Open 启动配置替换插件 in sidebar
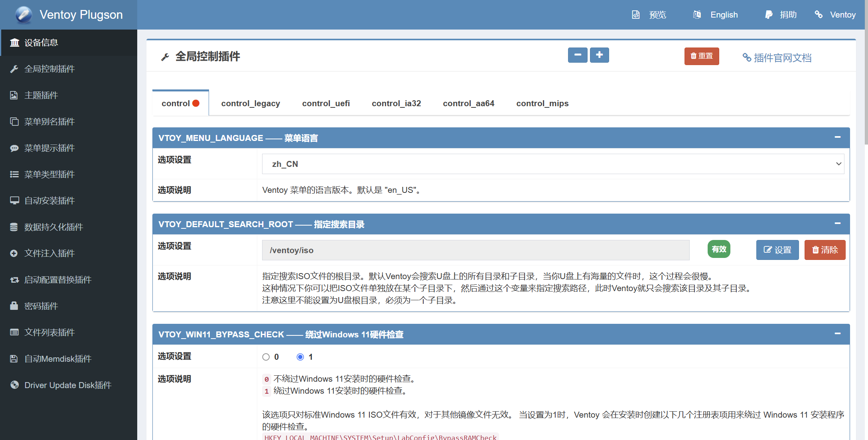This screenshot has width=868, height=440. pyautogui.click(x=69, y=279)
